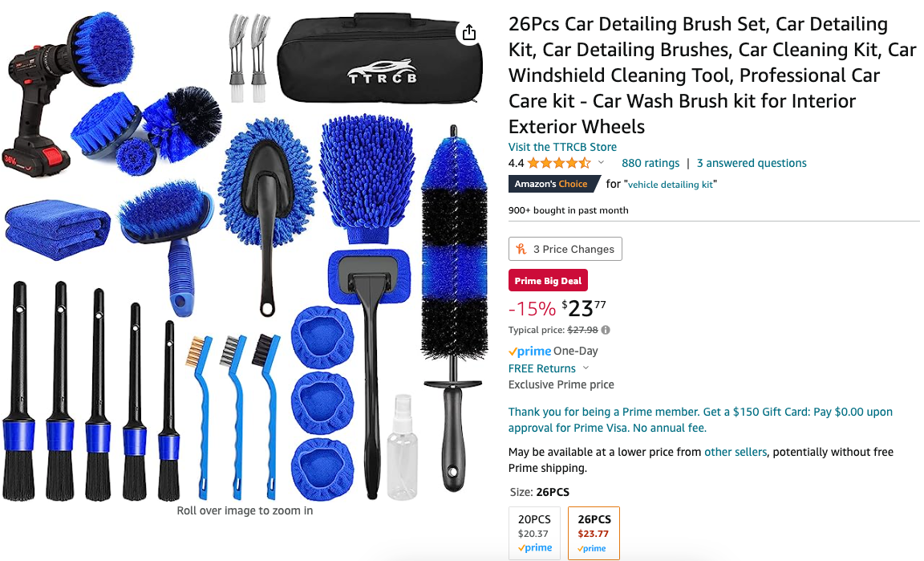The width and height of the screenshot is (924, 561).
Task: Click the Prime checkmark logo by One-Day
Action: coord(529,351)
